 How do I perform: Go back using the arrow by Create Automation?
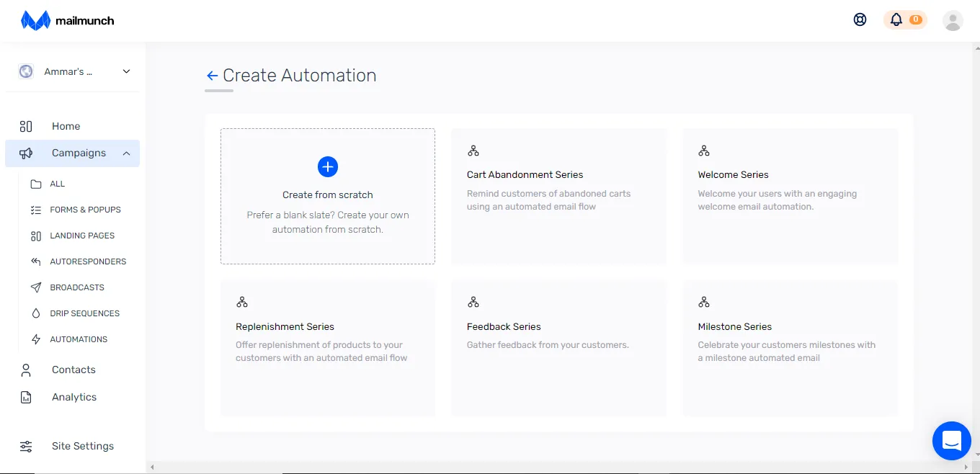pyautogui.click(x=212, y=76)
